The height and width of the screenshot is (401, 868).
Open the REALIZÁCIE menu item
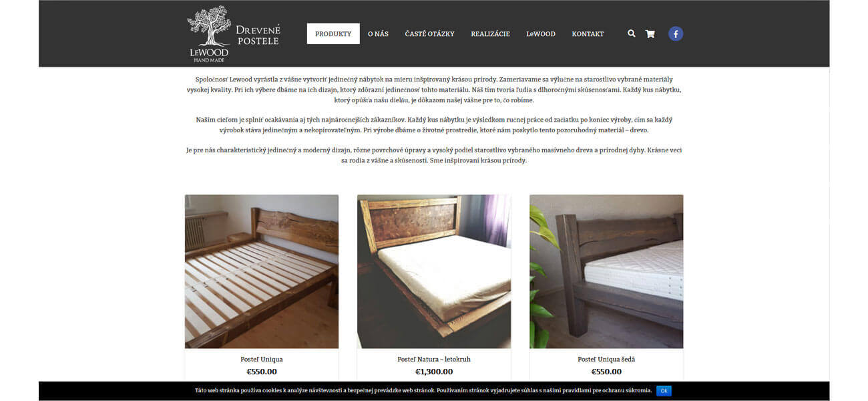(490, 34)
